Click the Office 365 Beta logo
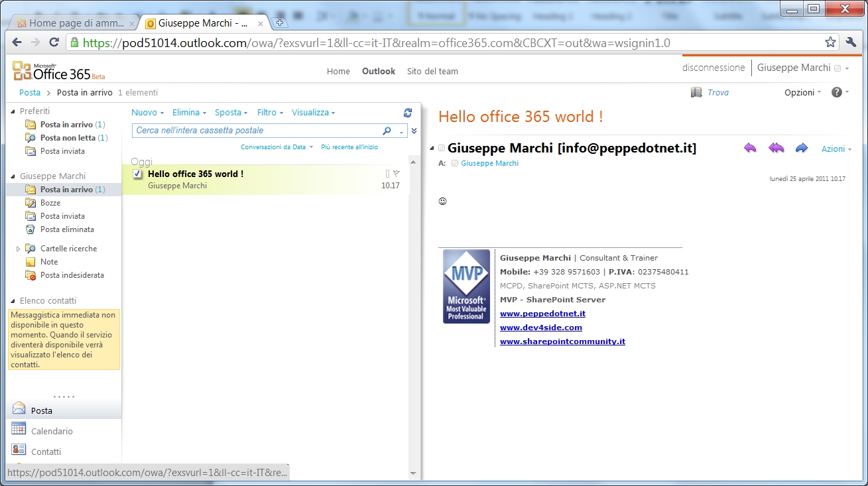 (x=59, y=70)
